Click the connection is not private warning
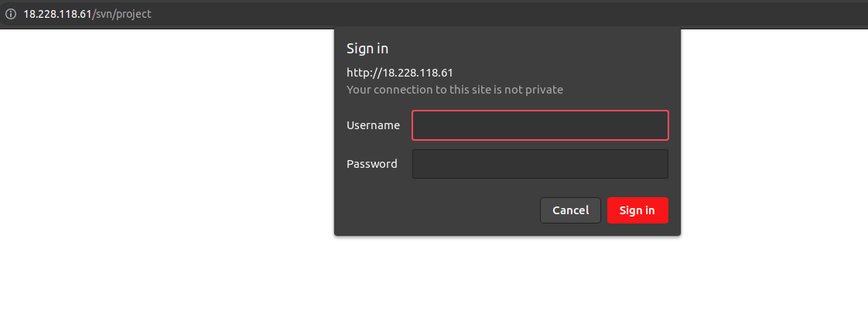 click(x=454, y=89)
